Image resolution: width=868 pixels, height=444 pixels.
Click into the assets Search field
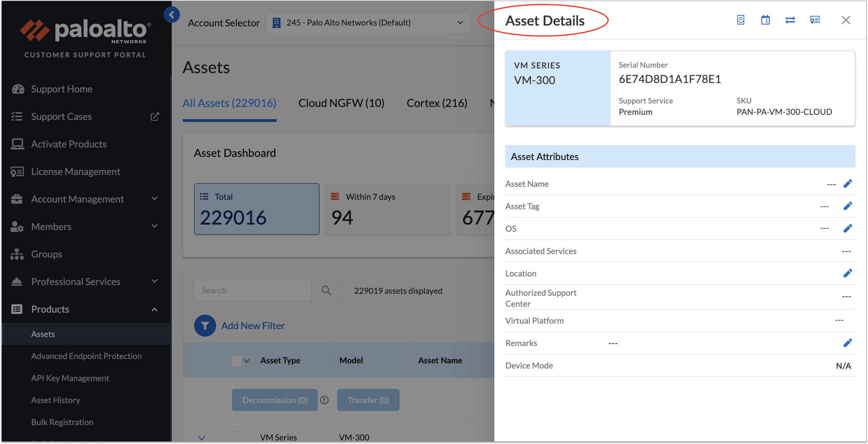tap(253, 291)
